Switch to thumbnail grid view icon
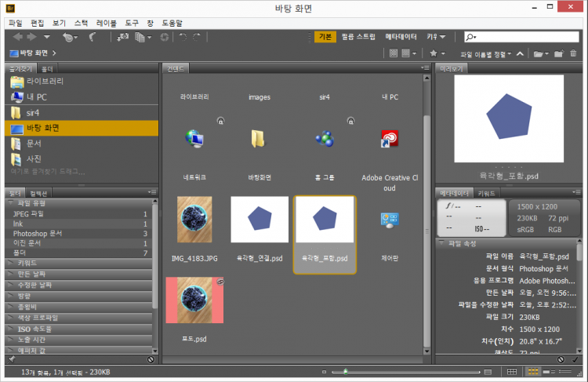Viewport: 588px width, 382px height. [535, 370]
